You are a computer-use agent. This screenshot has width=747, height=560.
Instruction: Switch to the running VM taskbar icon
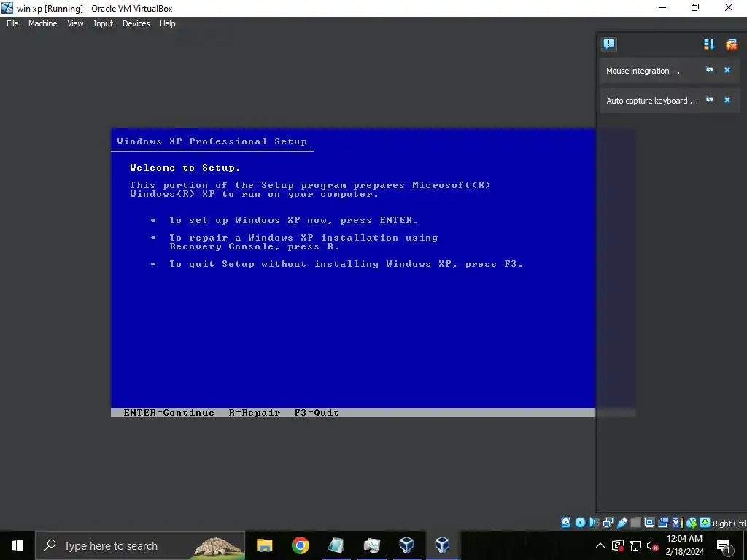tap(442, 545)
